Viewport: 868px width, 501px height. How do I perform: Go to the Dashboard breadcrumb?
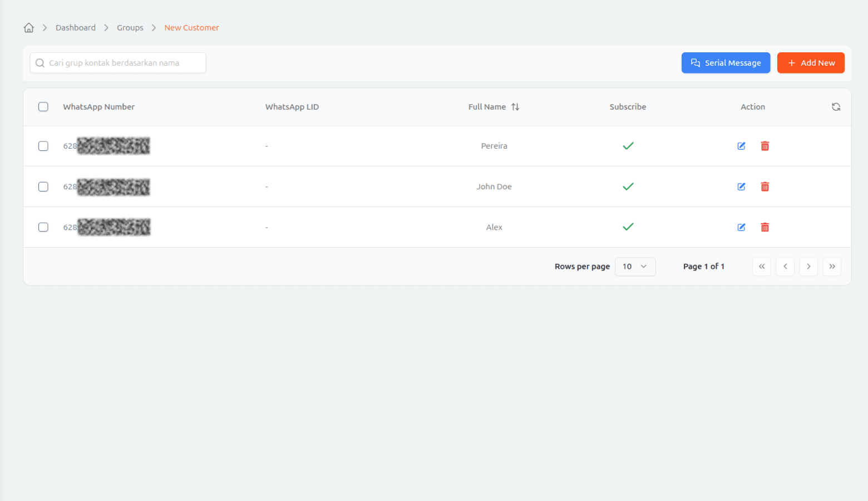coord(76,28)
